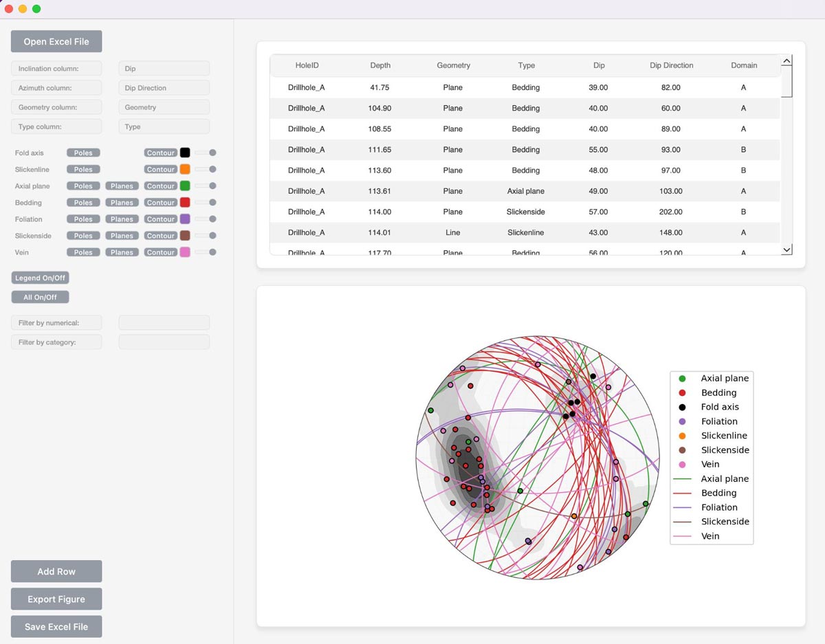Click the Filter by category input field

click(x=164, y=342)
